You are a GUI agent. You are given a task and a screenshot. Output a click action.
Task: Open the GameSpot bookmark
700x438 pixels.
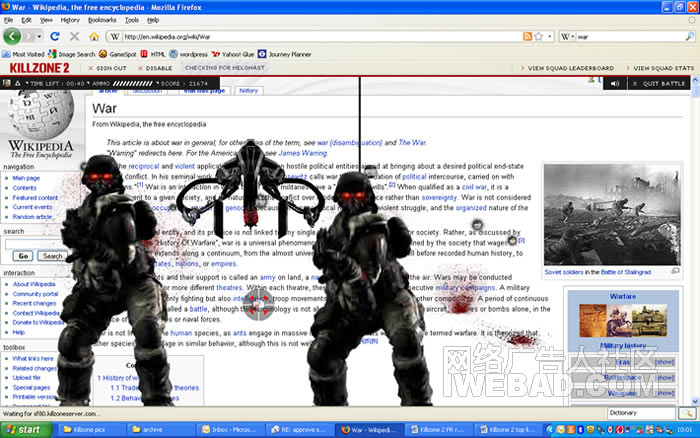(x=118, y=54)
